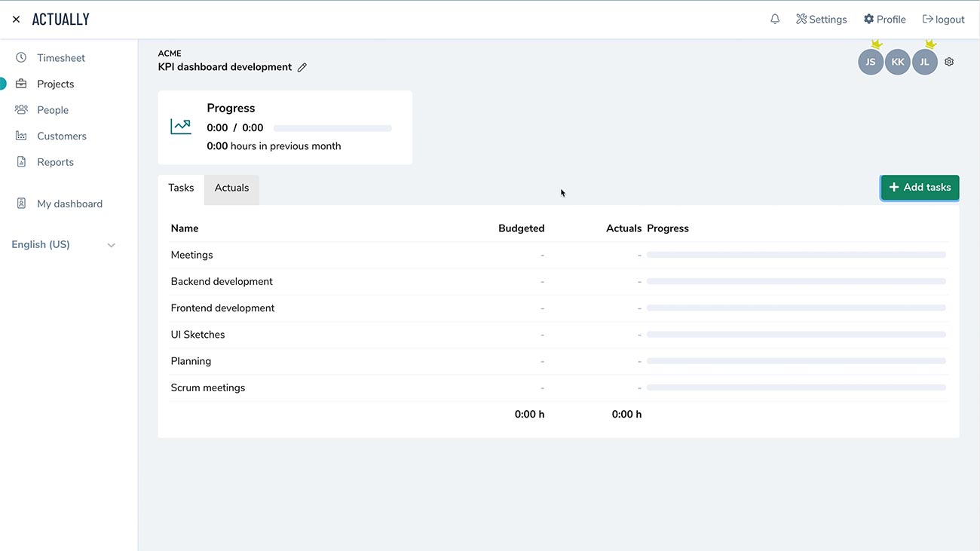This screenshot has height=551, width=980.
Task: Click logout in the top bar
Action: 944,18
